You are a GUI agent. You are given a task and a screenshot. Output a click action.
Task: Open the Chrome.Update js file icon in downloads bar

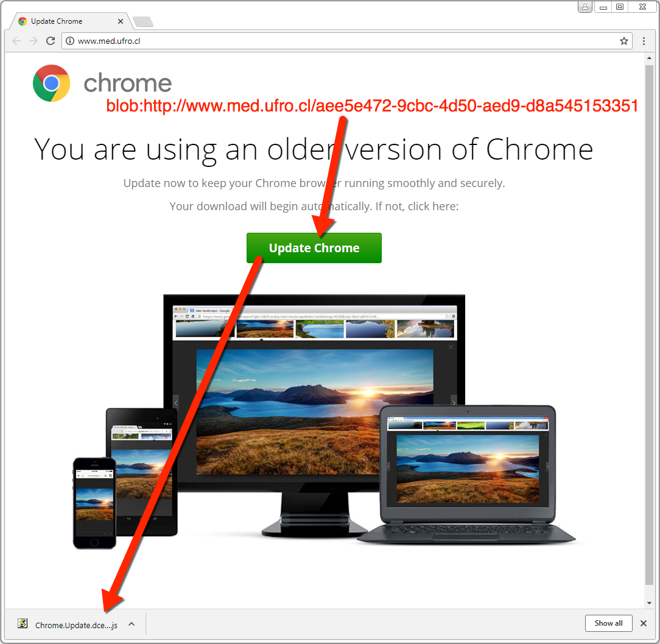[23, 623]
